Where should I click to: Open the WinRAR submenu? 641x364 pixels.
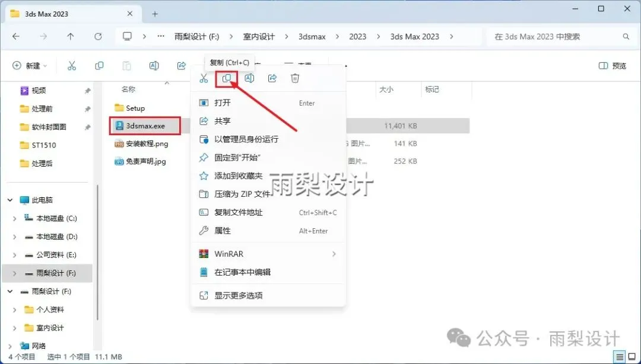[268, 254]
